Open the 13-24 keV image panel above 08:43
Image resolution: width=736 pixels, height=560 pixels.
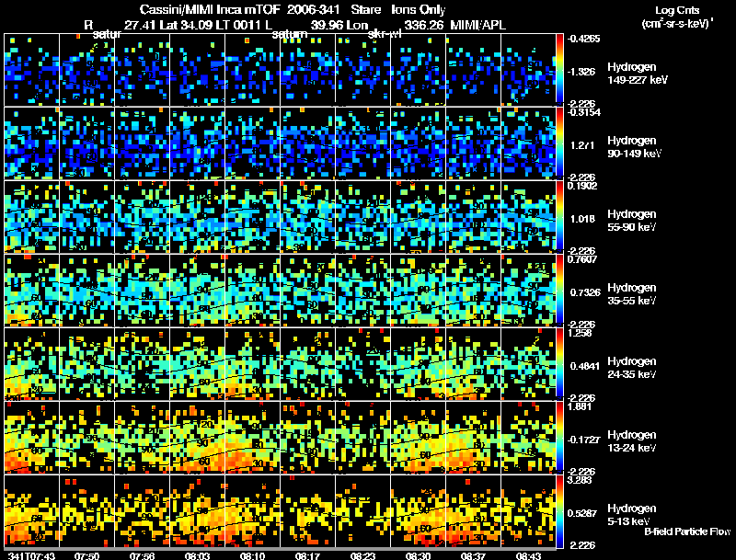click(528, 438)
